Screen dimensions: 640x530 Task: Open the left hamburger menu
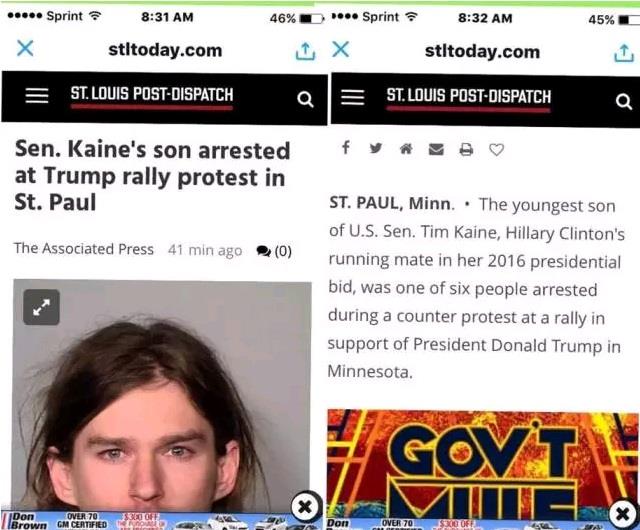pyautogui.click(x=37, y=96)
